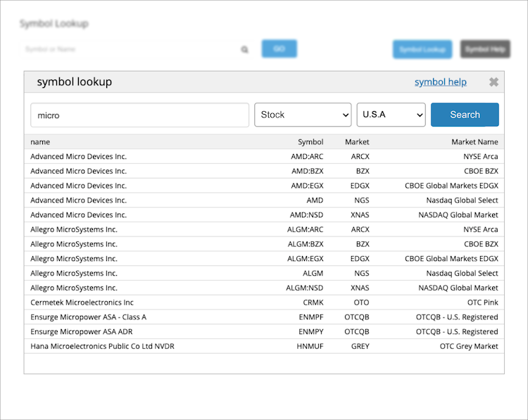Select Ensurge Micropower ASA Class A

click(x=88, y=317)
